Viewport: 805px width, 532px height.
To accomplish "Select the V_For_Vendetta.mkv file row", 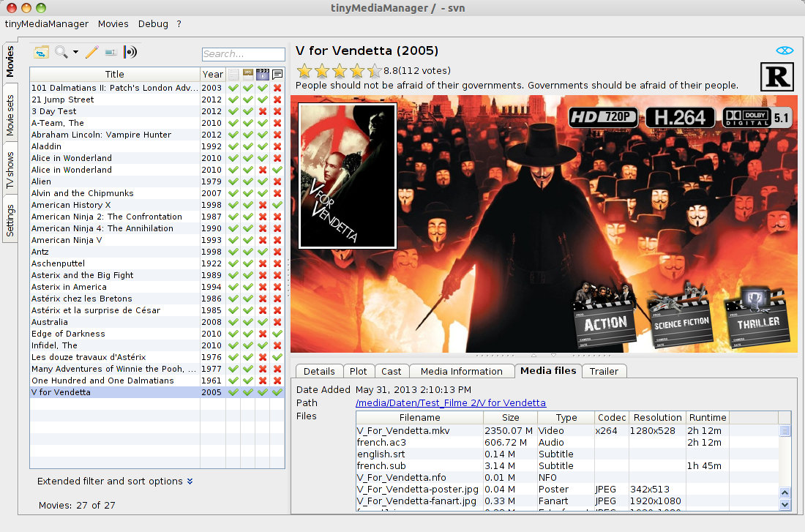I will pos(567,431).
